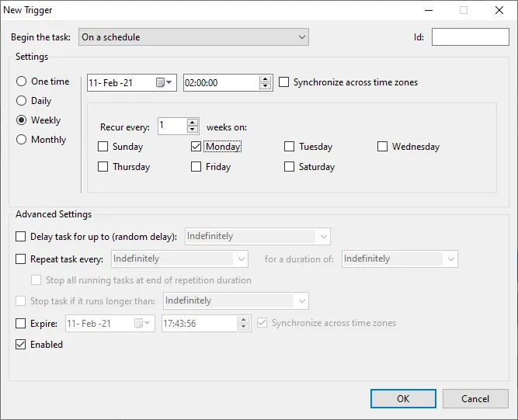Image resolution: width=518 pixels, height=420 pixels.
Task: Enable start Synchronize across time zones
Action: click(283, 82)
